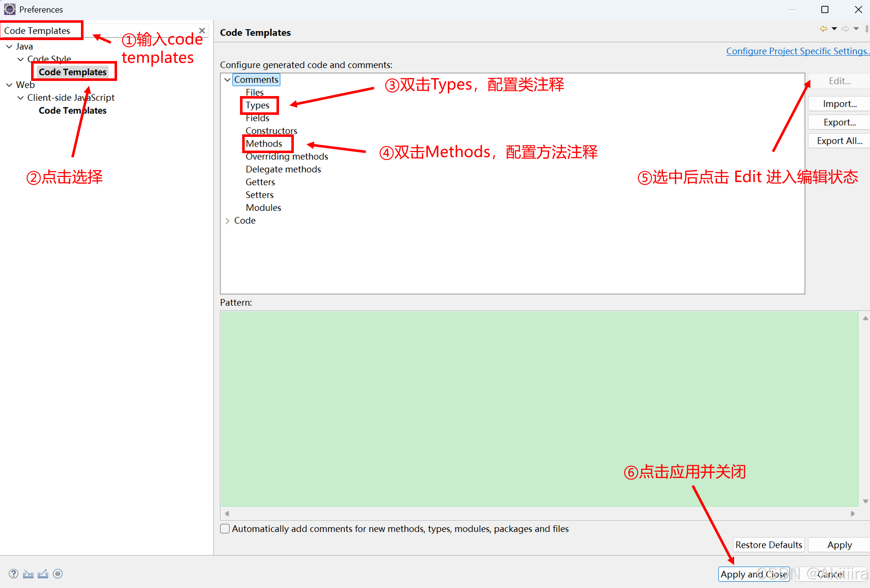
Task: Open Configure Project Specific Settings link
Action: coord(797,51)
